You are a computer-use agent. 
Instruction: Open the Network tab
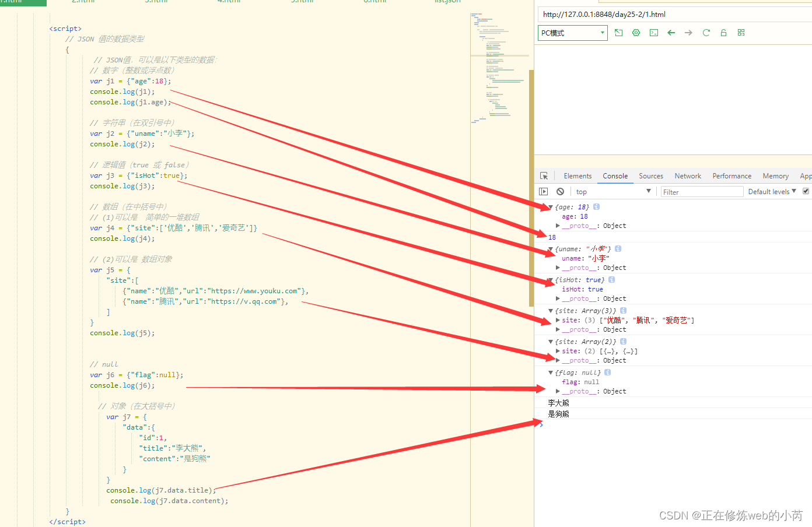(688, 176)
